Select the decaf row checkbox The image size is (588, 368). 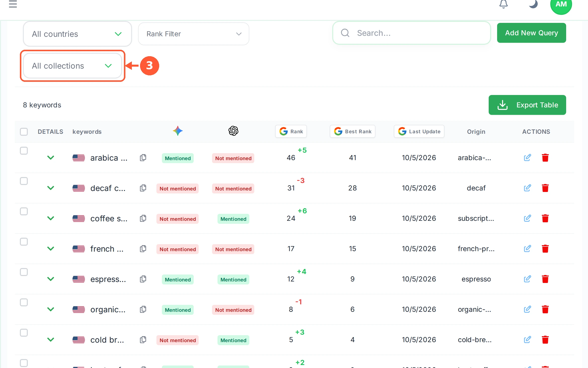pyautogui.click(x=24, y=181)
